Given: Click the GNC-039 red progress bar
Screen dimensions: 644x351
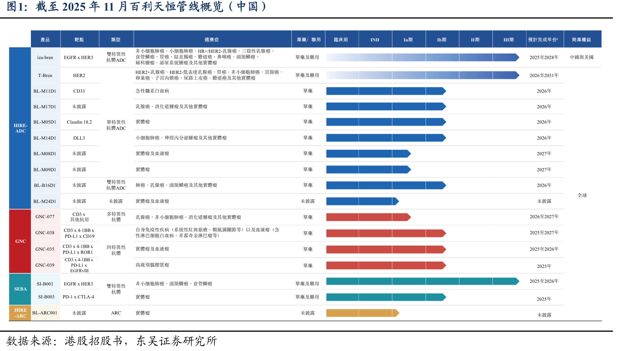Looking at the screenshot, I should 386,265.
